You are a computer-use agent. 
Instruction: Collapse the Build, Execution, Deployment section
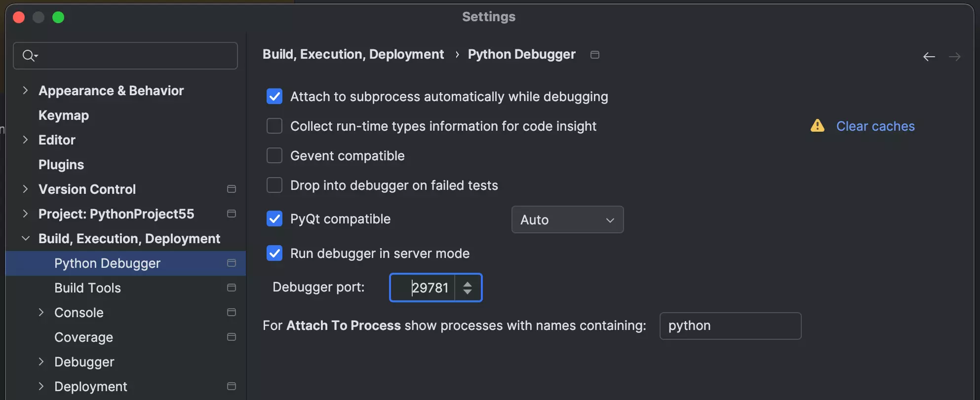tap(26, 238)
